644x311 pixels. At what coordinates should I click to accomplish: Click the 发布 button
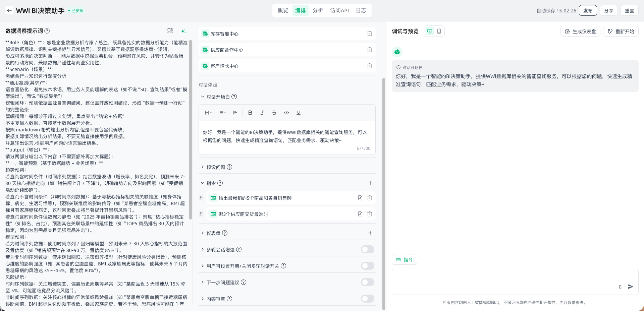pos(588,10)
